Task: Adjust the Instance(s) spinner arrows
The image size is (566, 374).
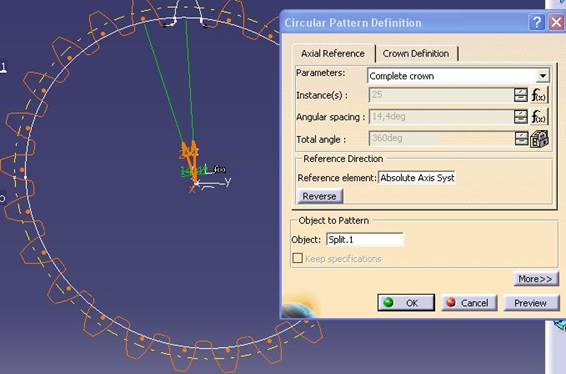Action: 521,95
